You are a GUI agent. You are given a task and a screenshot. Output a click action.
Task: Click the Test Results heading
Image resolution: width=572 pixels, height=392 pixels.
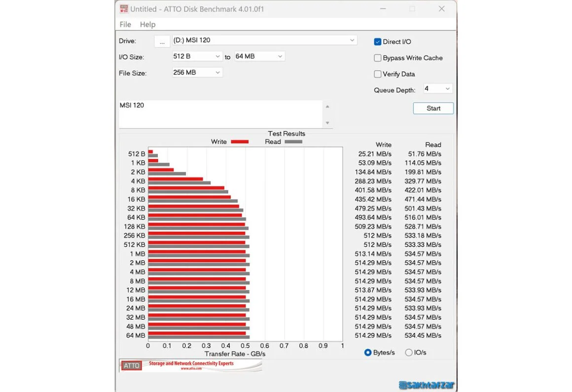tap(286, 134)
